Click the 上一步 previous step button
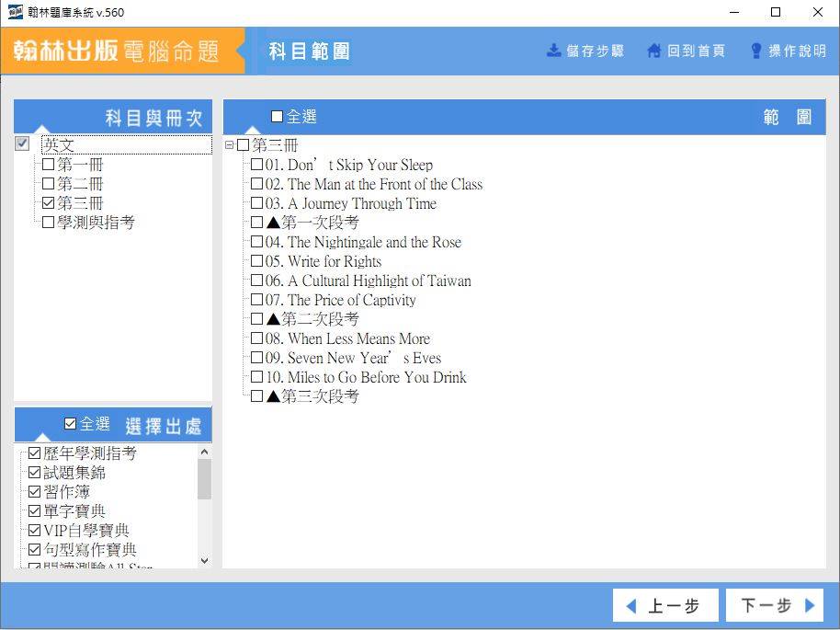The height and width of the screenshot is (630, 840). 665,606
